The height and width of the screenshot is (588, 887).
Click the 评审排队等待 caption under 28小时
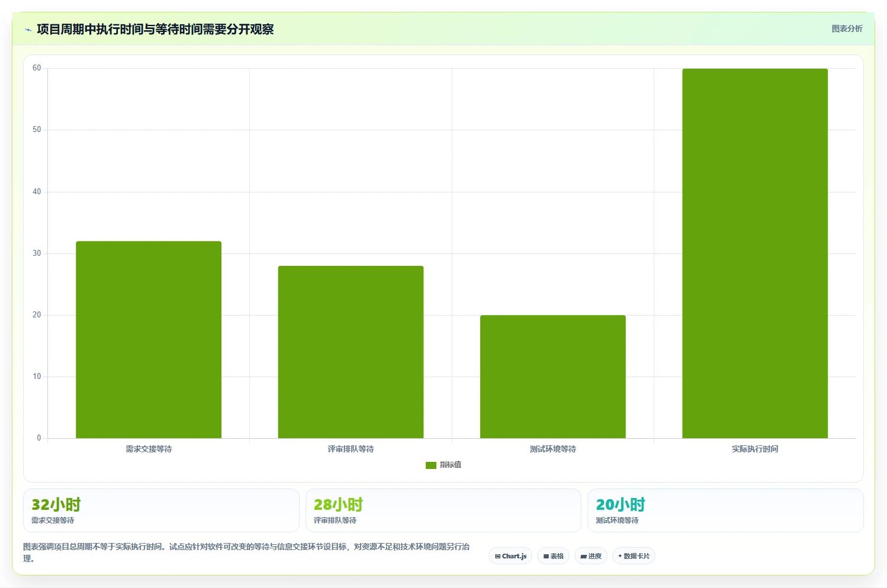pyautogui.click(x=335, y=520)
